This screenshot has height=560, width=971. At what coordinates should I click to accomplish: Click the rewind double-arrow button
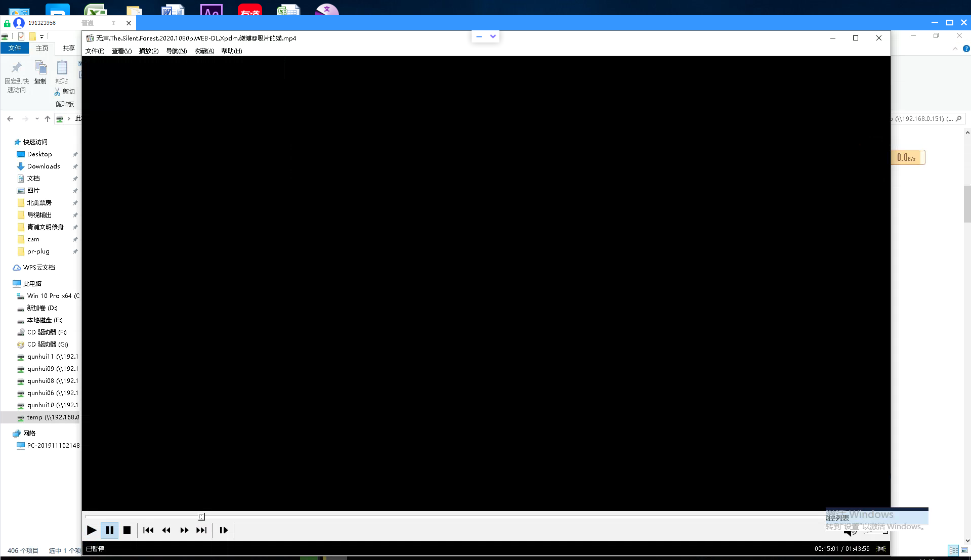(x=166, y=530)
